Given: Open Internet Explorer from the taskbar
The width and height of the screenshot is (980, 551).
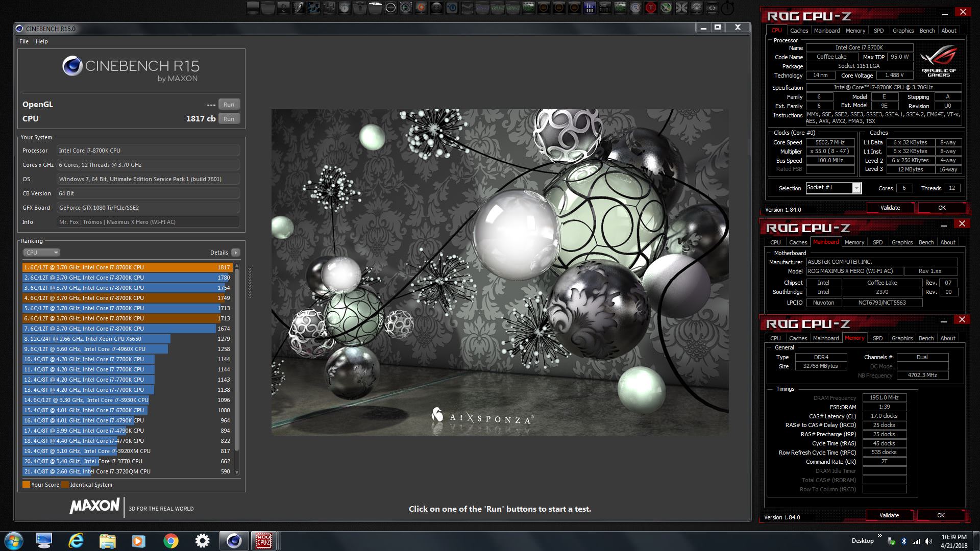Looking at the screenshot, I should pos(76,540).
